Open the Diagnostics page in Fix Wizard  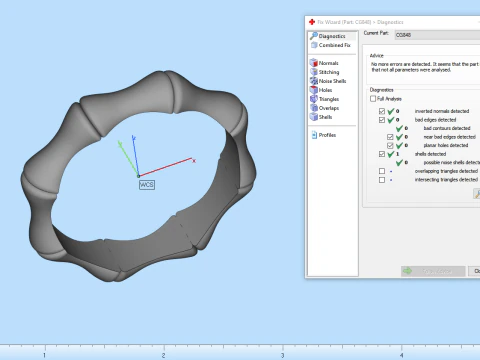coord(332,36)
